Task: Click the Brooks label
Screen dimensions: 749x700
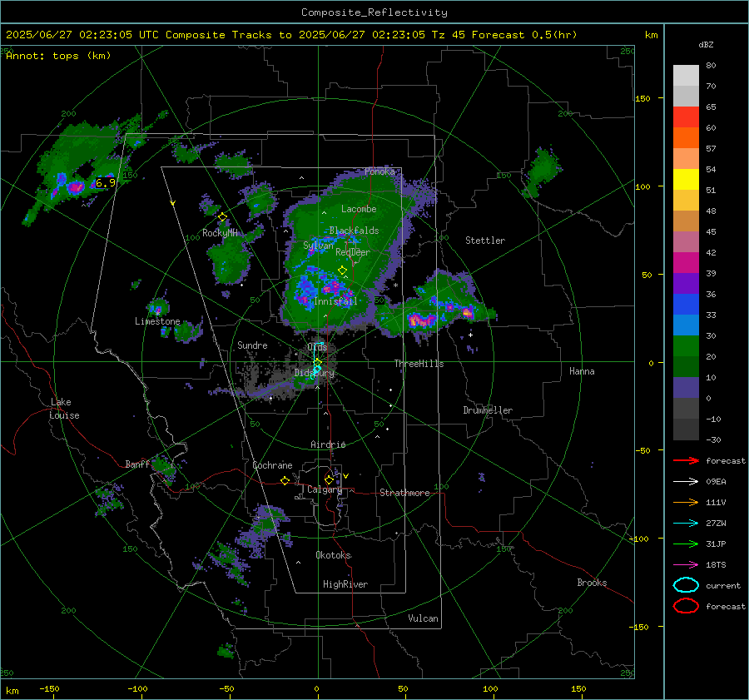Action: coord(592,583)
